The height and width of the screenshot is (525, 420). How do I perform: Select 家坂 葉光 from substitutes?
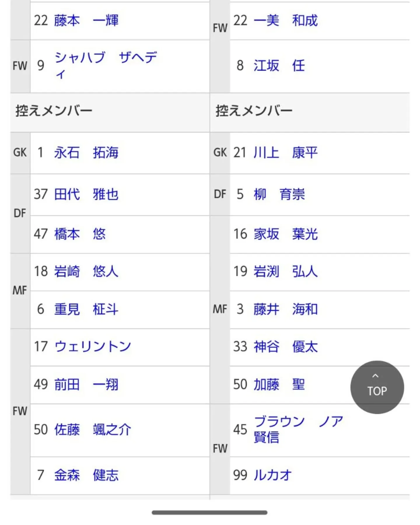(286, 234)
